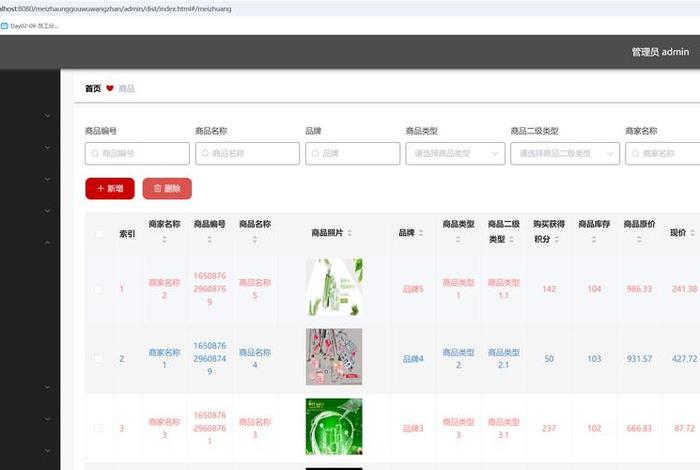The image size is (700, 470).
Task: Click the browser address bar URL
Action: (116, 8)
